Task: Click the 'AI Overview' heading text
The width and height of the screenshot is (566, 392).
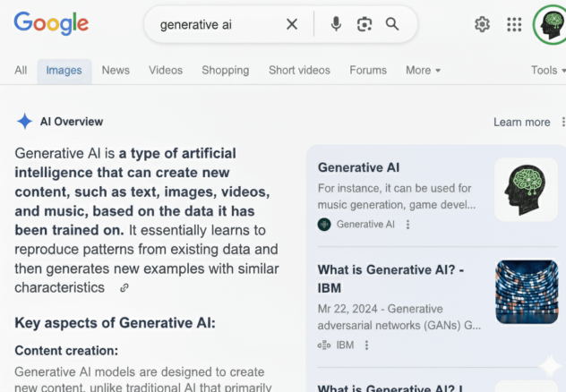Action: [x=72, y=122]
